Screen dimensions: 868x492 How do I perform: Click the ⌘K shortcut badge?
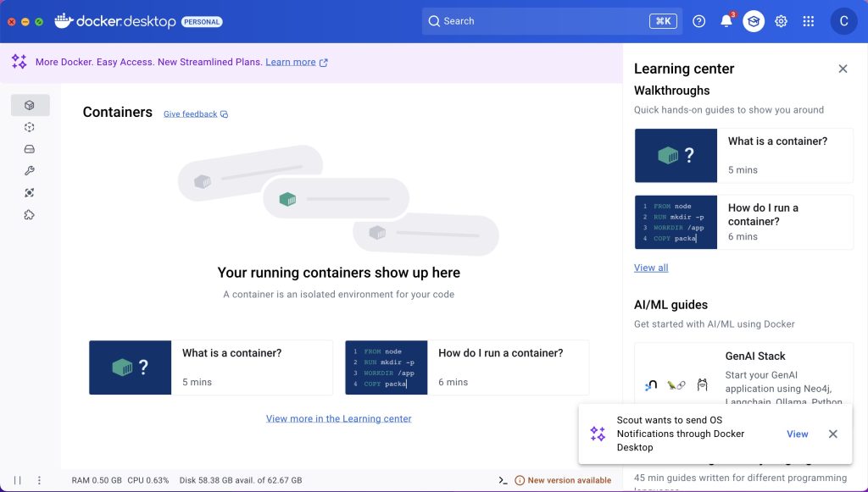663,21
